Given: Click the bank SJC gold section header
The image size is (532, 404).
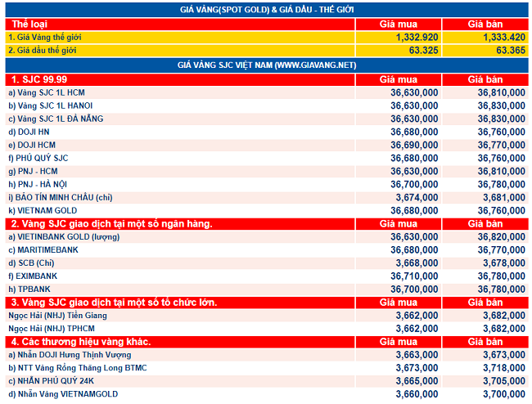Looking at the screenshot, I should [x=111, y=224].
